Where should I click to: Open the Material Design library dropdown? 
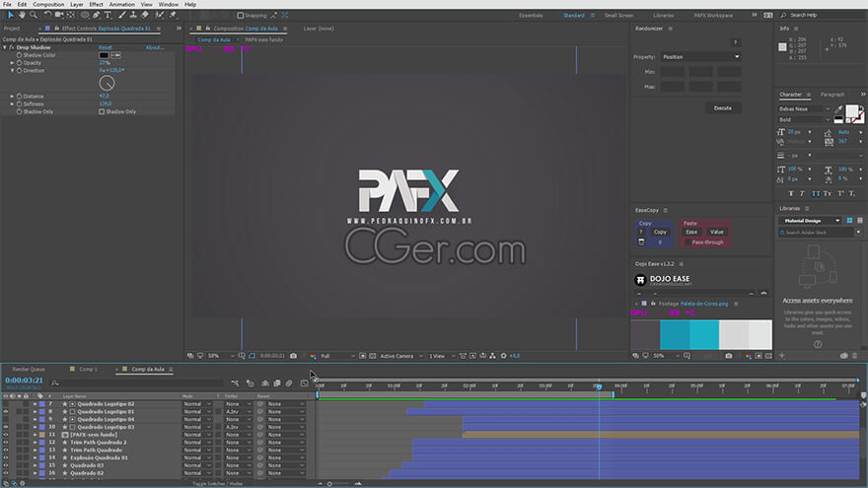click(x=810, y=221)
